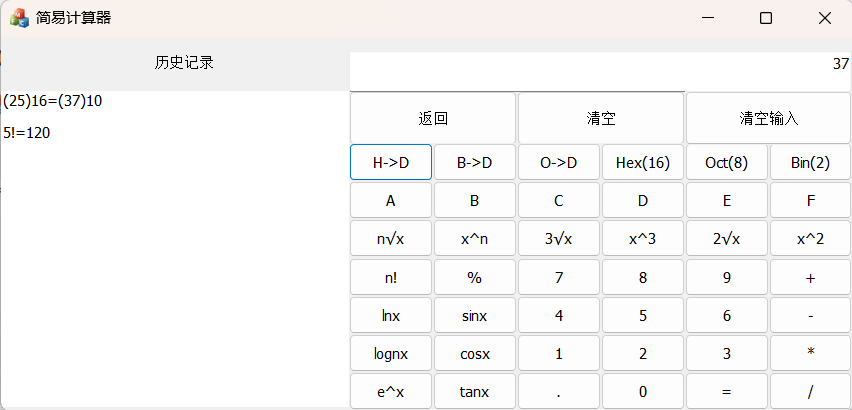Select the history entry 5!=120
The image size is (852, 410).
27,132
